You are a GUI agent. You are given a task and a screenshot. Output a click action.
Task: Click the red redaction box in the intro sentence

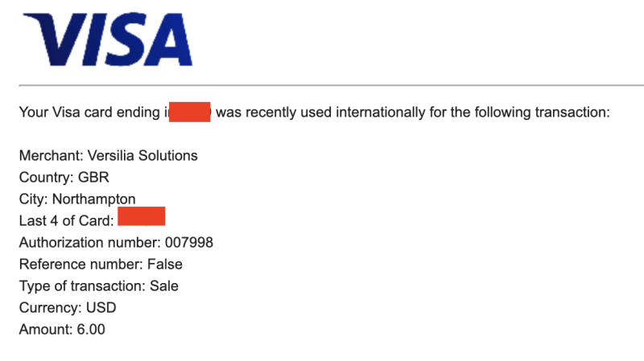(x=188, y=112)
